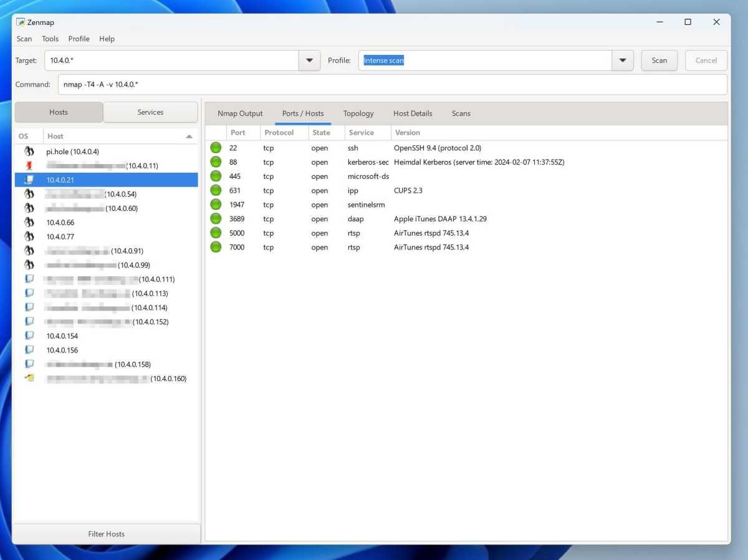748x560 pixels.
Task: Open the Tools menu
Action: (x=50, y=39)
